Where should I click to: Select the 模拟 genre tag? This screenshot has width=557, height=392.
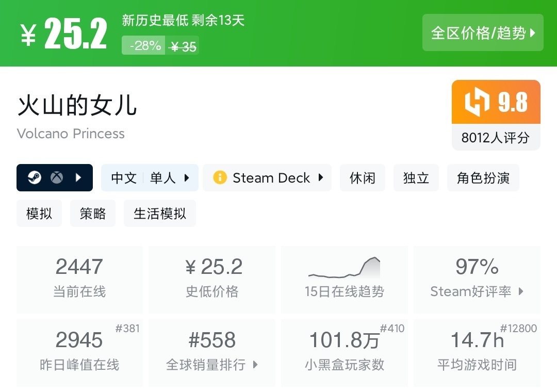point(39,214)
